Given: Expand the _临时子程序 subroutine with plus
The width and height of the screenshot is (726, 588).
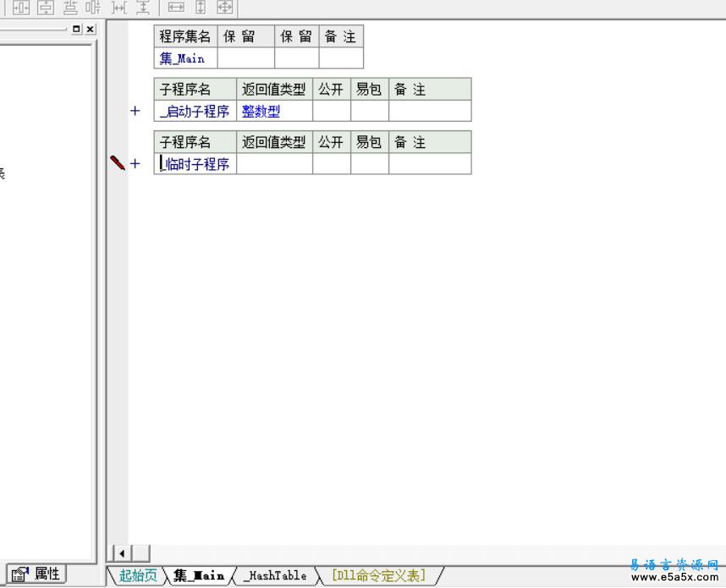Looking at the screenshot, I should click(x=135, y=163).
